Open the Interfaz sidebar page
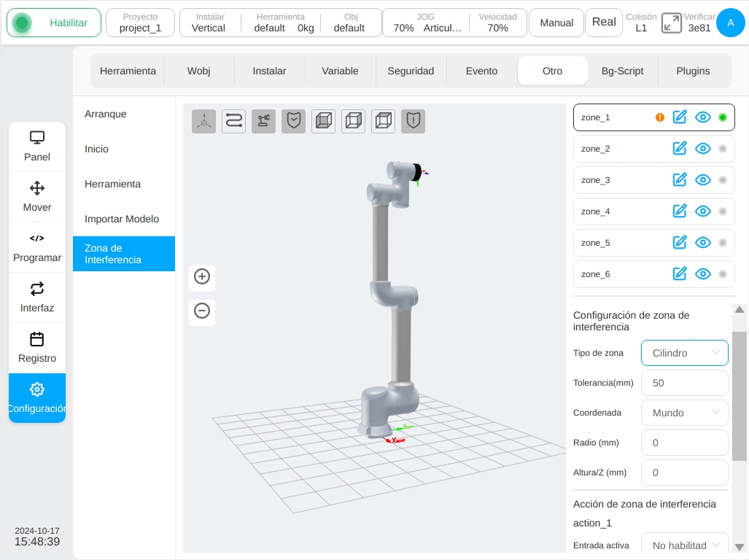Viewport: 749px width, 560px height. point(37,297)
